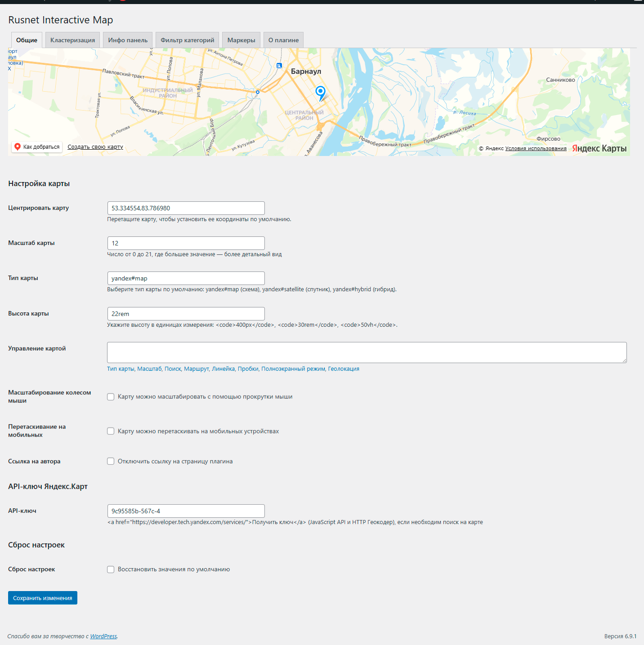Focus the API-ключ input field
644x645 pixels.
186,511
